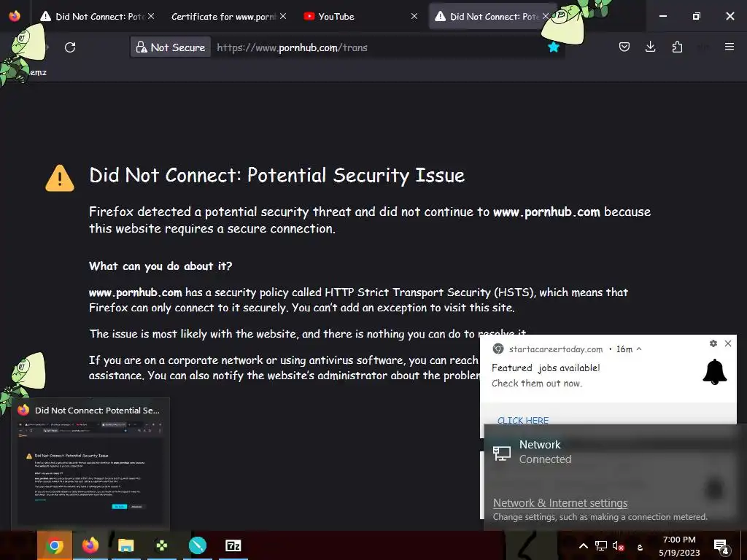Viewport: 747px width, 560px height.
Task: Open 7-Zip from the taskbar
Action: pyautogui.click(x=233, y=545)
